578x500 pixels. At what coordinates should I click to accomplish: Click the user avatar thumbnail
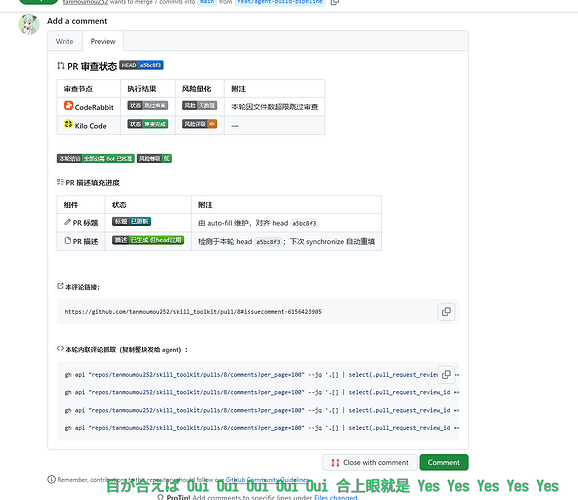pos(29,24)
